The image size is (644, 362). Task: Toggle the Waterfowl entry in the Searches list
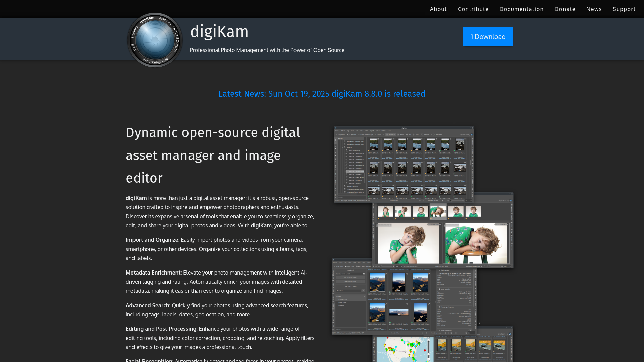(342, 305)
